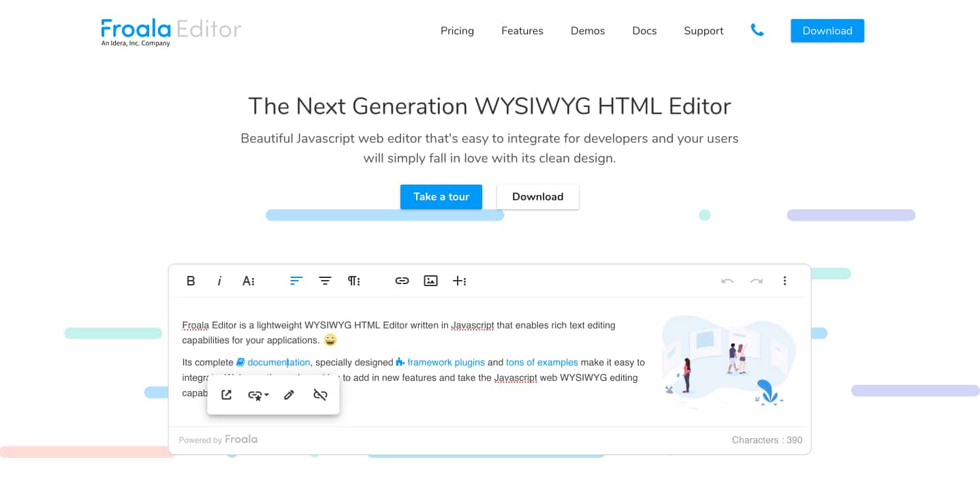
Task: Open the Docs menu item
Action: tap(644, 31)
